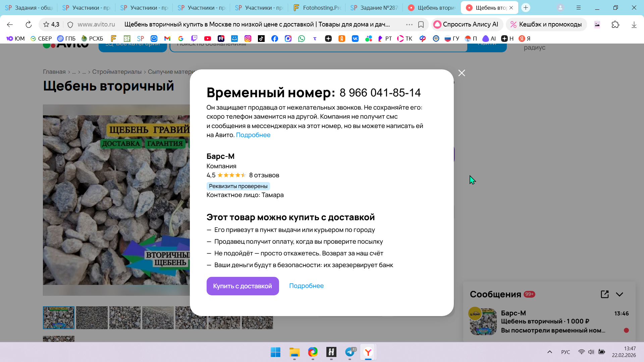Viewport: 644px width, 362px height.
Task: Click Подробнее link next to buy button
Action: (x=306, y=286)
